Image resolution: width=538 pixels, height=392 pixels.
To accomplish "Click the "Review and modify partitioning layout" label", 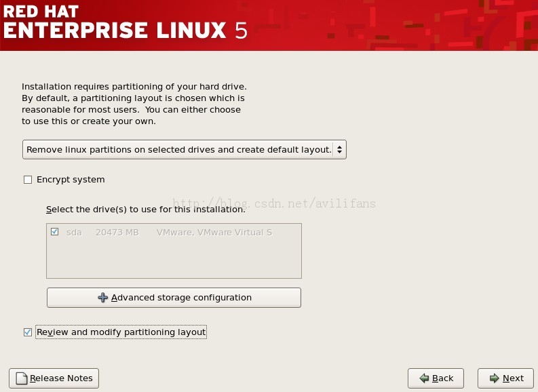I will (x=121, y=332).
